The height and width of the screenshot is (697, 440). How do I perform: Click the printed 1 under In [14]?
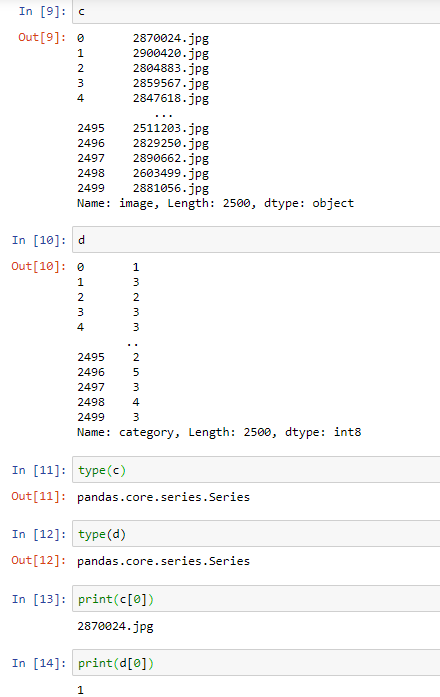point(80,690)
